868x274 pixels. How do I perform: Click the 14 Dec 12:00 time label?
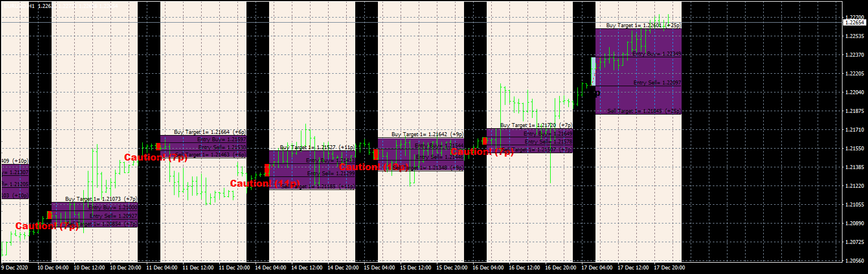pos(307,267)
